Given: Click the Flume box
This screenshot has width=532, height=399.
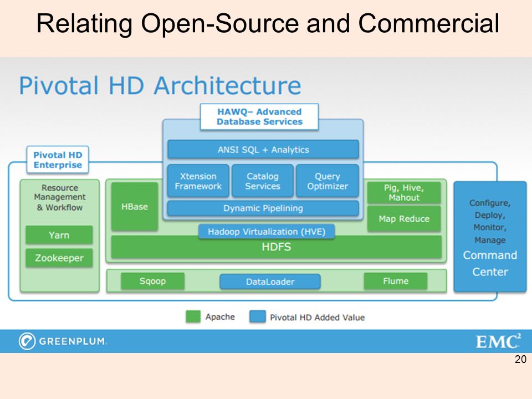Looking at the screenshot, I should (396, 282).
